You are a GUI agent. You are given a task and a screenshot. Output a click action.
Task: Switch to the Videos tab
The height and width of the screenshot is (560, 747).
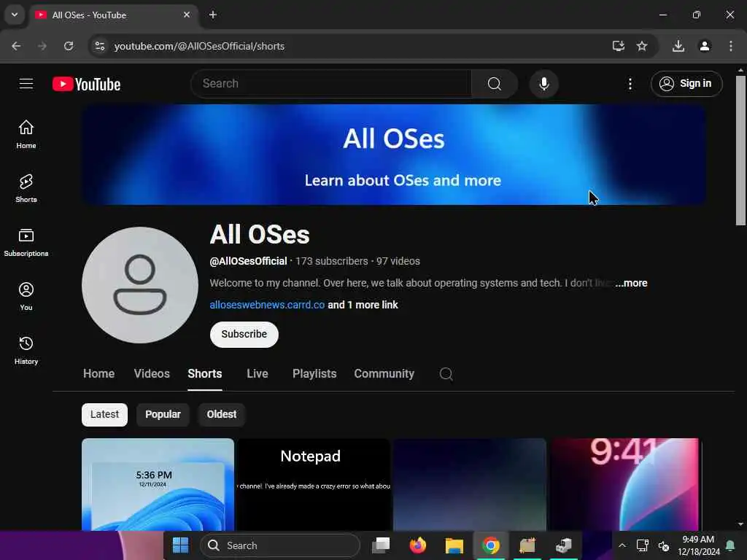[152, 374]
